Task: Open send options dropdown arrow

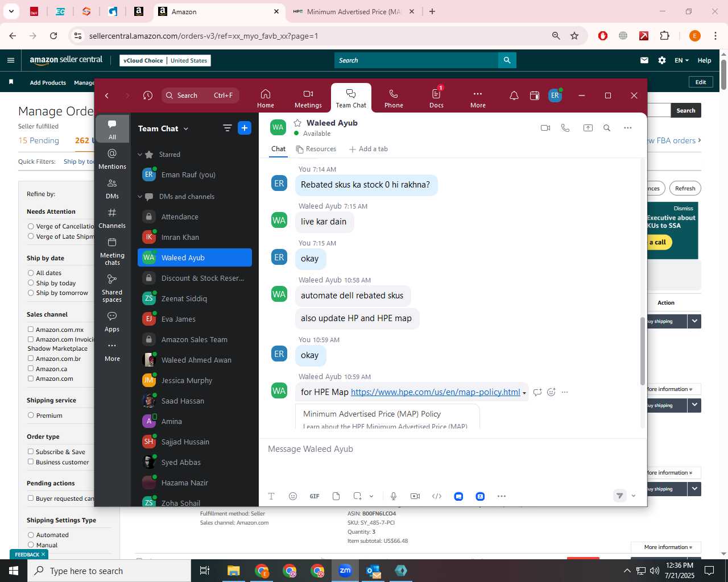Action: [x=634, y=496]
